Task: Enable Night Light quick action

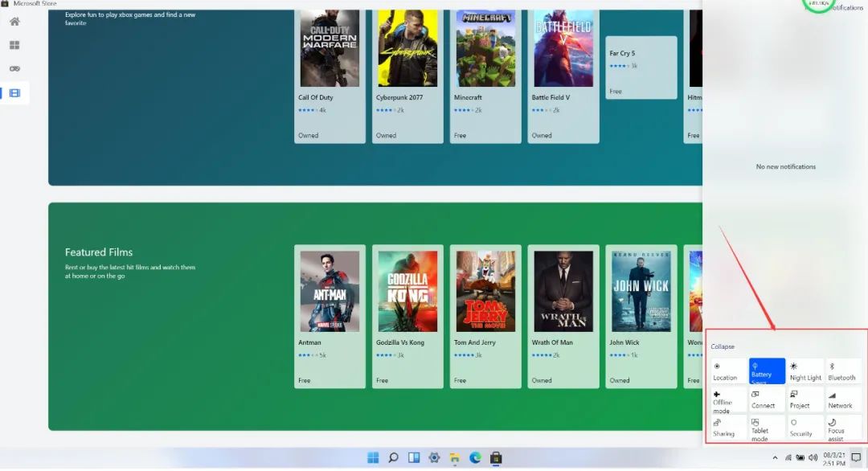Action: coord(805,371)
